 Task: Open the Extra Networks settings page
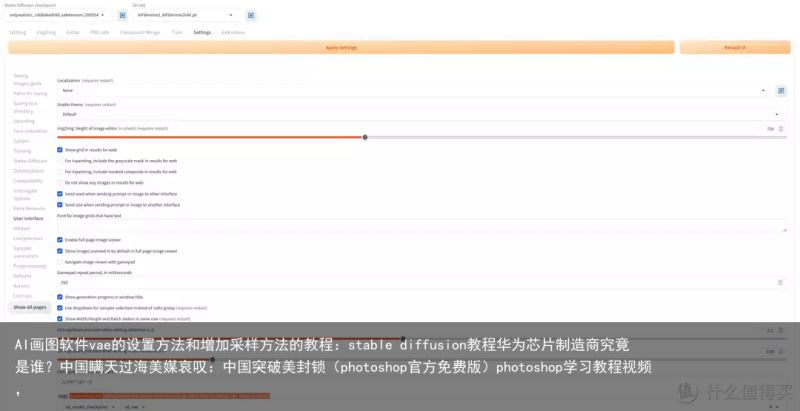pyautogui.click(x=29, y=208)
